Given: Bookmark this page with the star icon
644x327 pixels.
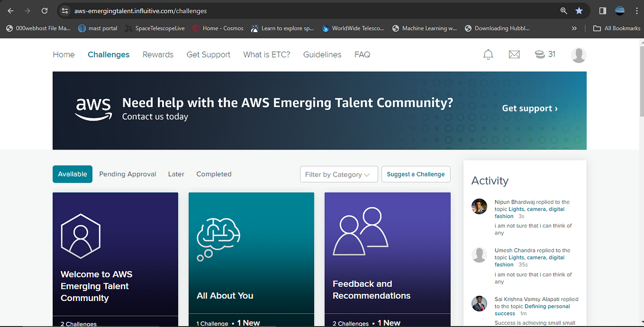Looking at the screenshot, I should (x=579, y=10).
